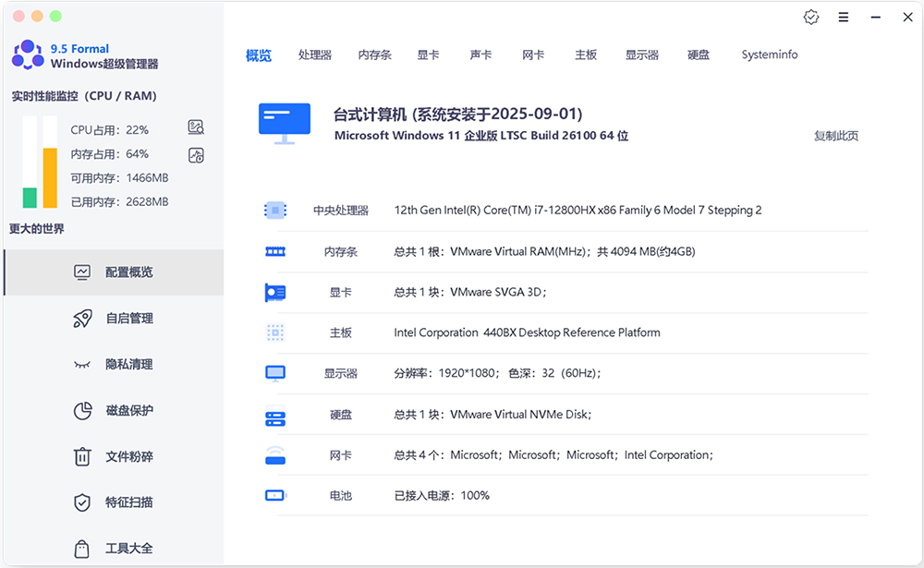The width and height of the screenshot is (924, 568).
Task: Select the 声卡 tab
Action: pos(480,54)
